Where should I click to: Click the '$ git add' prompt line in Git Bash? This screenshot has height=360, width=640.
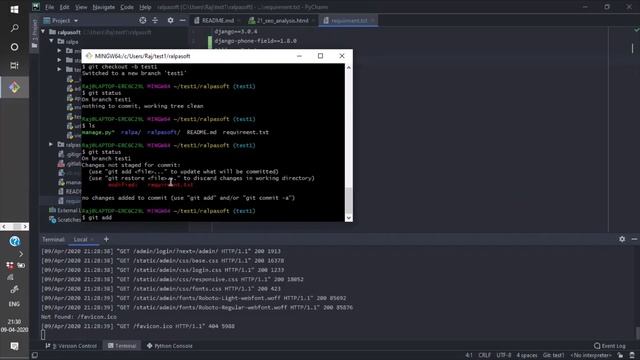97,218
